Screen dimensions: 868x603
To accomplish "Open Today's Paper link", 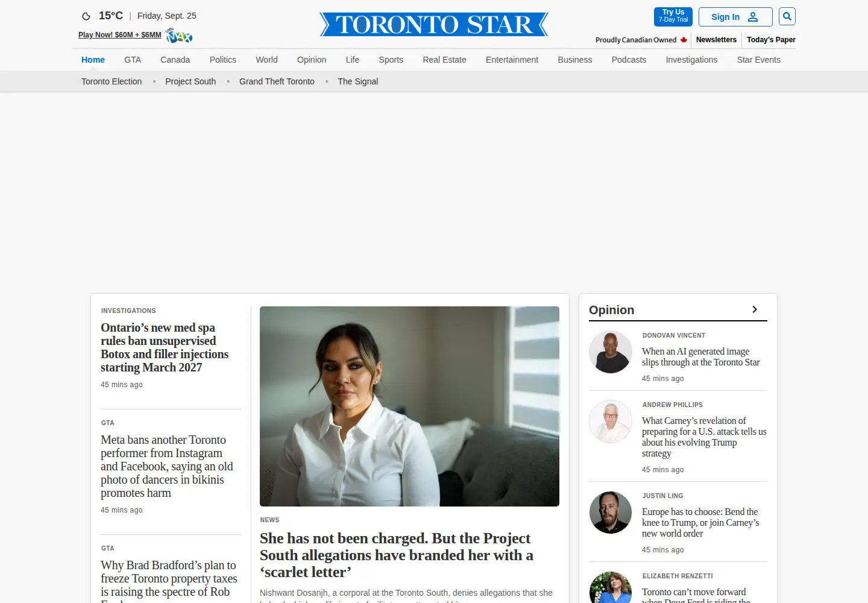I will (771, 40).
